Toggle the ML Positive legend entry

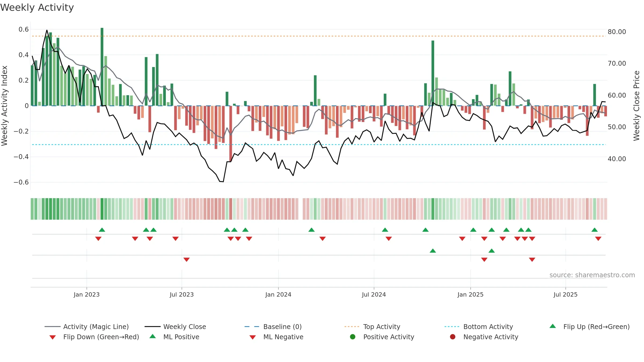(x=174, y=337)
